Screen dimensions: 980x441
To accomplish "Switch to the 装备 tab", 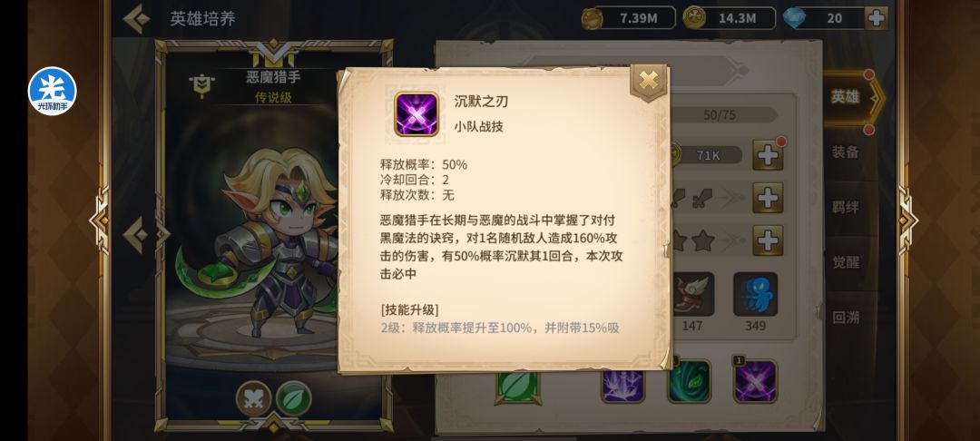I will pyautogui.click(x=845, y=152).
